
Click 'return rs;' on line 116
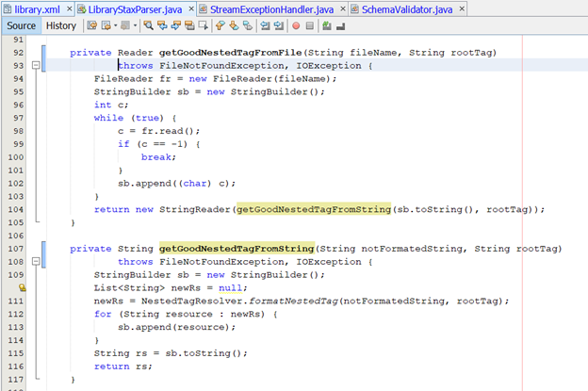pos(123,367)
